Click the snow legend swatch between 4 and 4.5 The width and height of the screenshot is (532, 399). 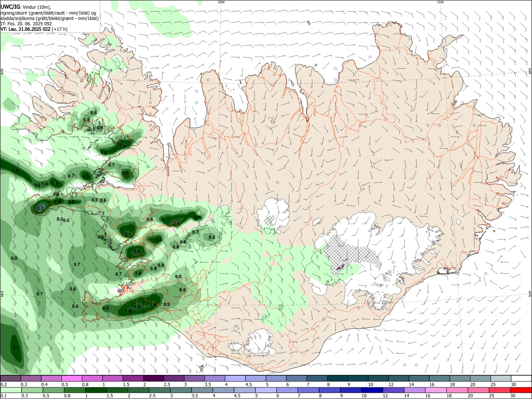pos(236,379)
